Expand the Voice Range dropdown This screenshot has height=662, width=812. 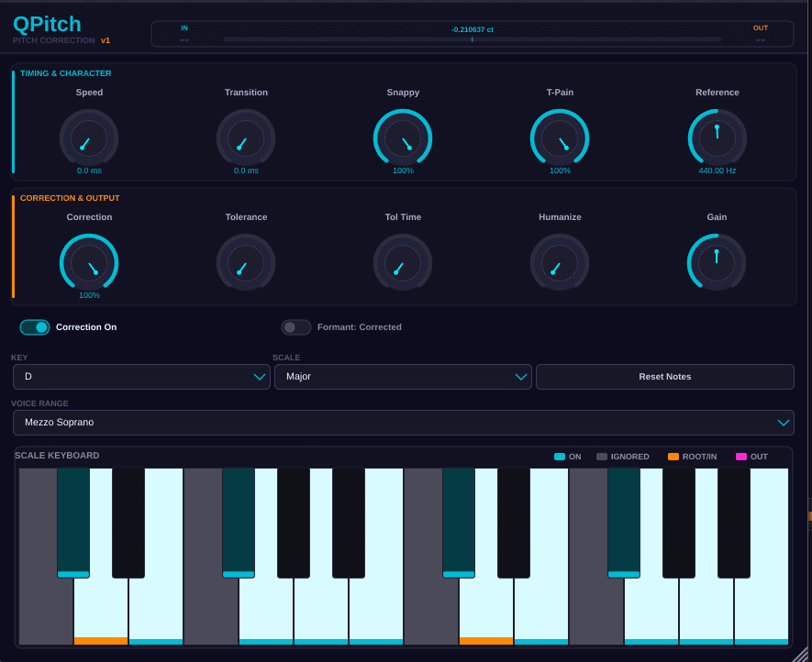tap(403, 423)
